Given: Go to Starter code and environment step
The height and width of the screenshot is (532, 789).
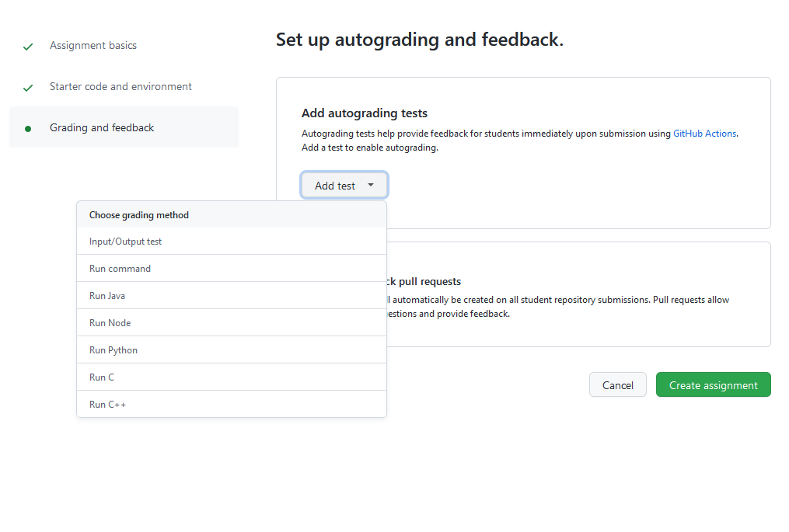Looking at the screenshot, I should point(120,86).
